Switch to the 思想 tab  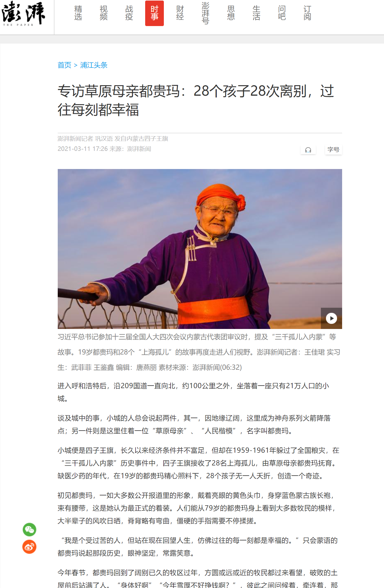tap(231, 13)
